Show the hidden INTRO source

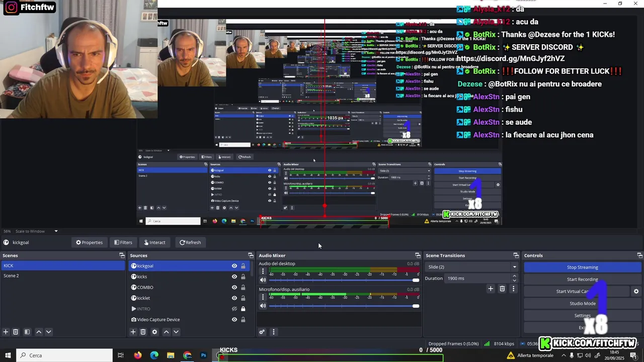click(234, 309)
